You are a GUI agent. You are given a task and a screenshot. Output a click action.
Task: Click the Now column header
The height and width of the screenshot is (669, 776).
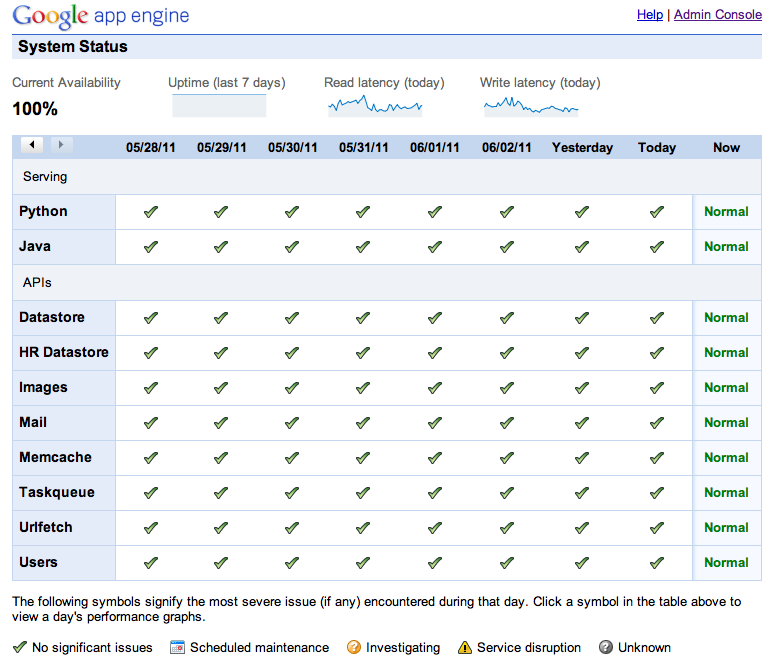tap(726, 148)
